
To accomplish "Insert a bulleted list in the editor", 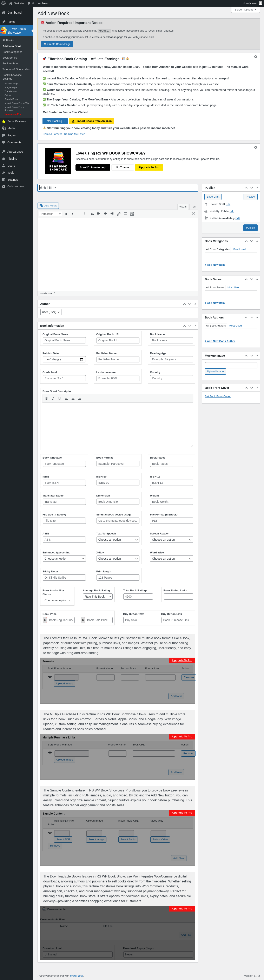I will click(x=79, y=214).
